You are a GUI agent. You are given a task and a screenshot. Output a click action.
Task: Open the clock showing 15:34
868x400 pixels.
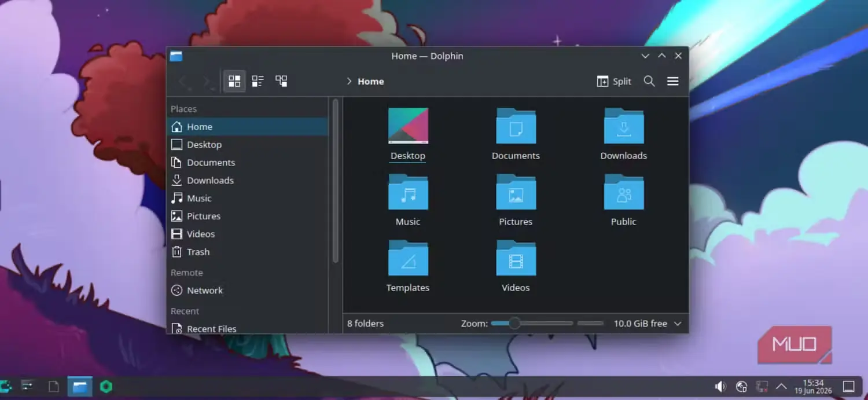pos(814,387)
